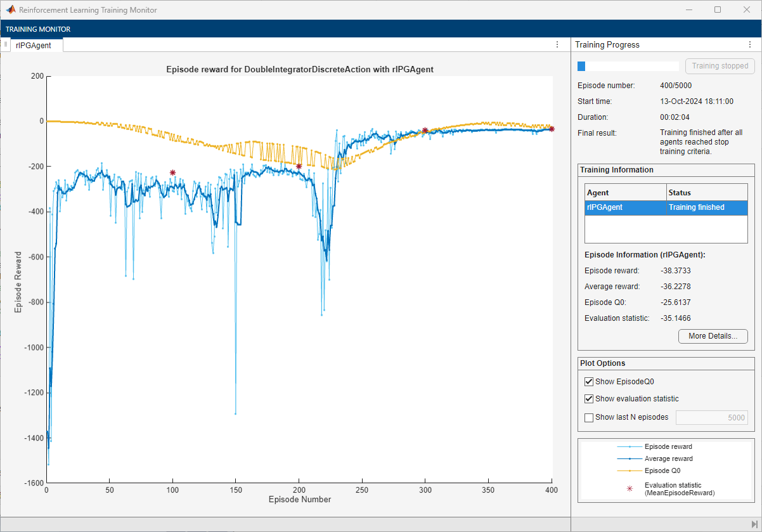Click the Agent column header
This screenshot has width=762, height=532.
pyautogui.click(x=625, y=192)
